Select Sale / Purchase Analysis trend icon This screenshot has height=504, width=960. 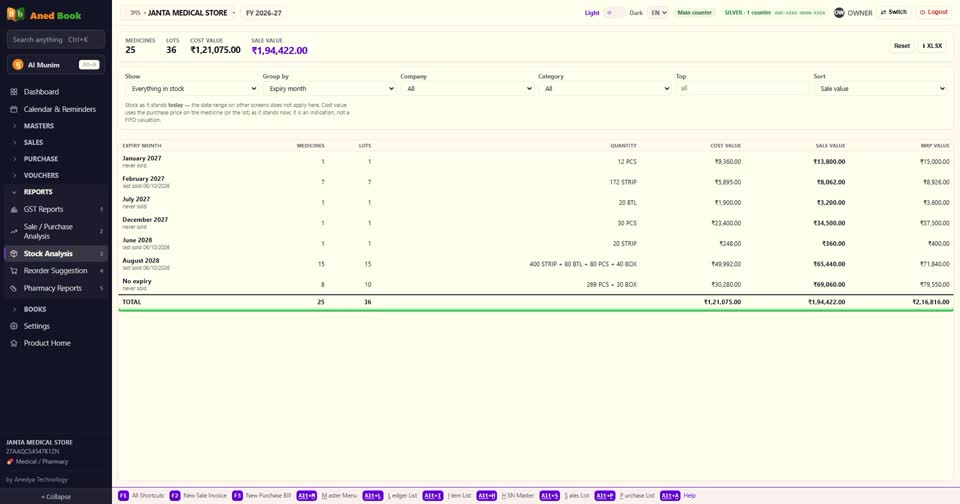click(13, 231)
